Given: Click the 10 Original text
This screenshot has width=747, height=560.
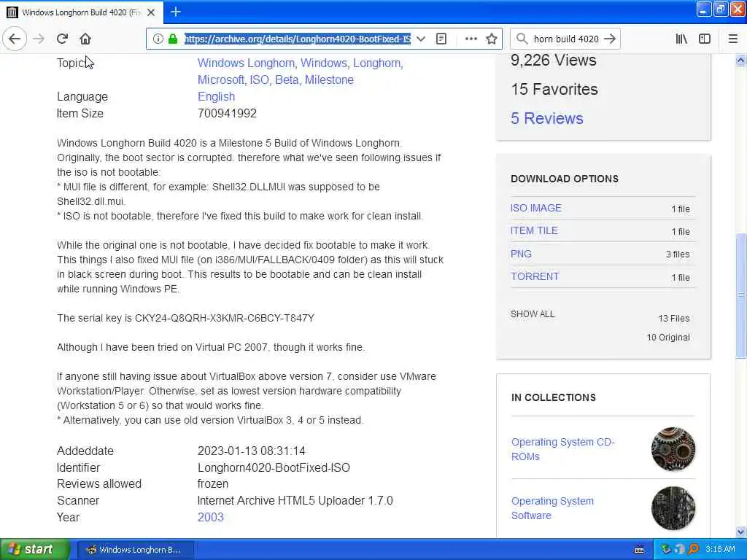Looking at the screenshot, I should pos(668,338).
